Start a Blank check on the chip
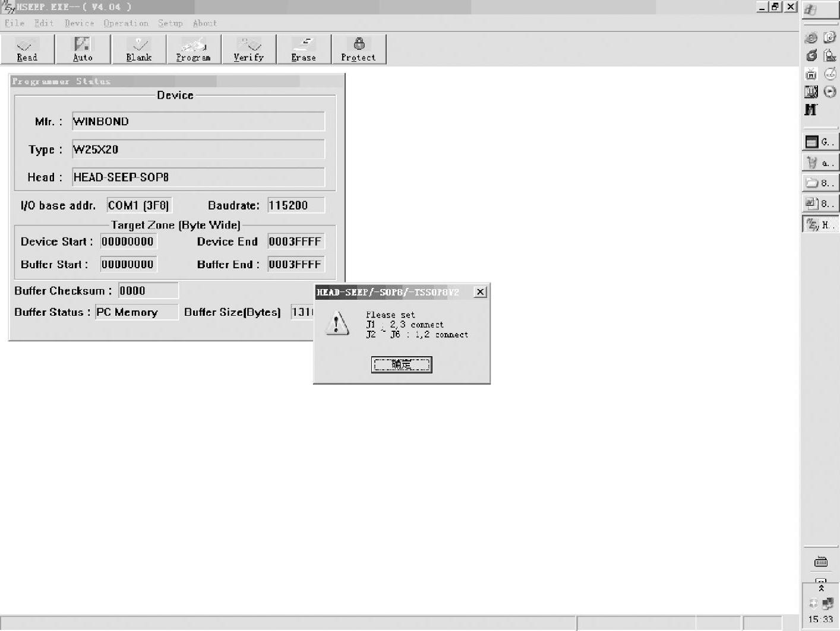Image resolution: width=840 pixels, height=631 pixels. 139,49
